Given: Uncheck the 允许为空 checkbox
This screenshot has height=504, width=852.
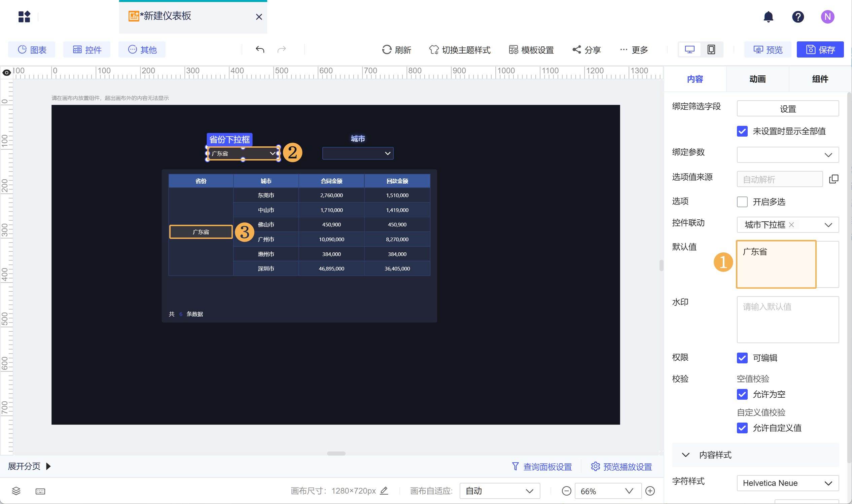Looking at the screenshot, I should [742, 394].
